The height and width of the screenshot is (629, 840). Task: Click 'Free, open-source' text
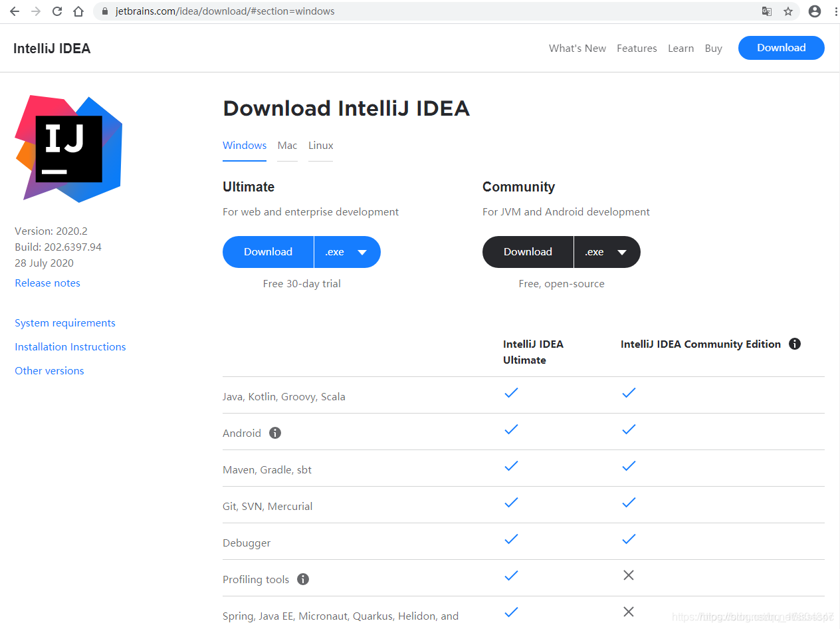point(562,284)
